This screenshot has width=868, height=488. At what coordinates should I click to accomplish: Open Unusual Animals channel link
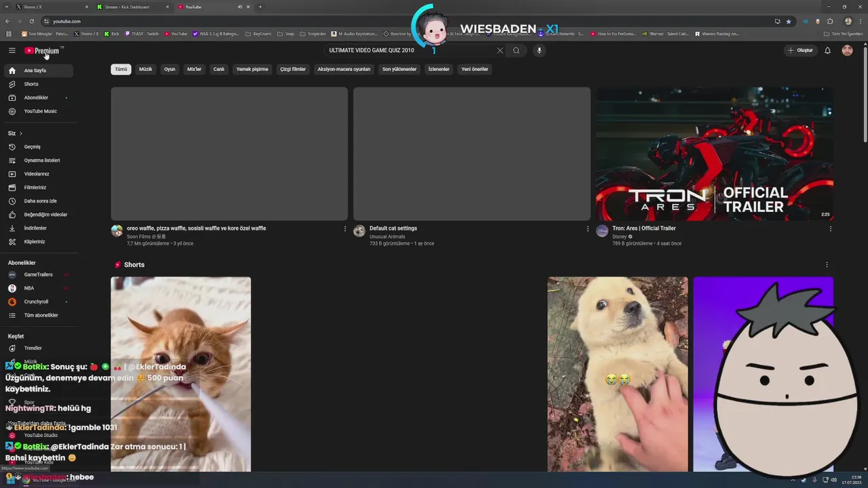click(387, 237)
